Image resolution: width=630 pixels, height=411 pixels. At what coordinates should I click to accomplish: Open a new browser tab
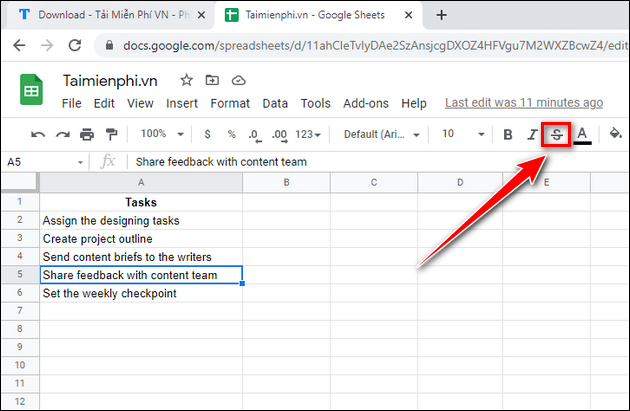[441, 15]
